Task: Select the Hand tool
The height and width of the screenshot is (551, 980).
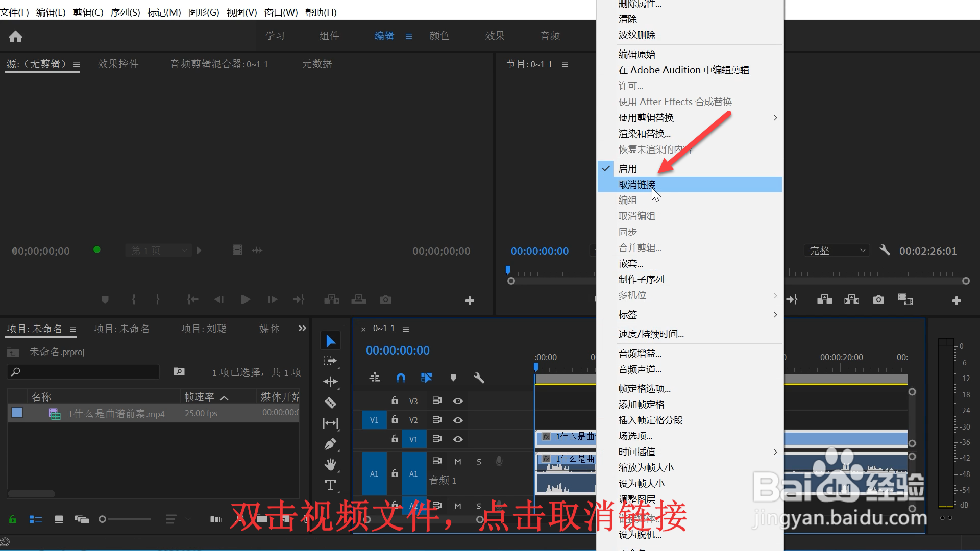Action: tap(330, 464)
